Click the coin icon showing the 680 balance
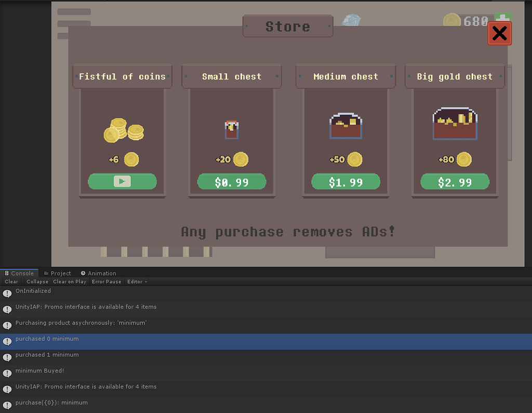 tap(451, 21)
